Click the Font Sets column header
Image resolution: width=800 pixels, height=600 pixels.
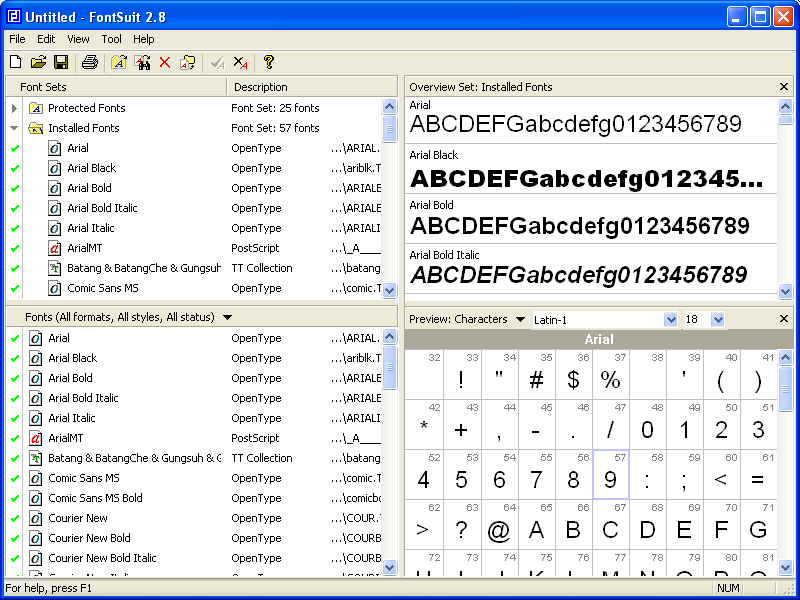(116, 87)
